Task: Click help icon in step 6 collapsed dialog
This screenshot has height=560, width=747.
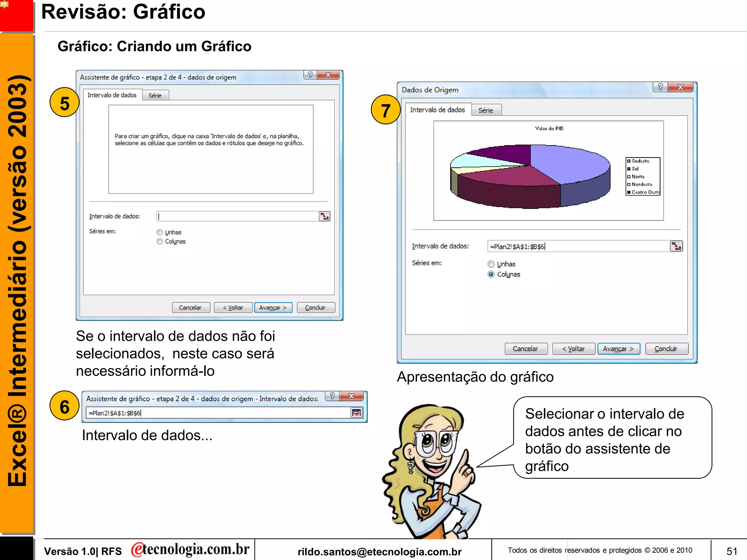Action: 332,396
